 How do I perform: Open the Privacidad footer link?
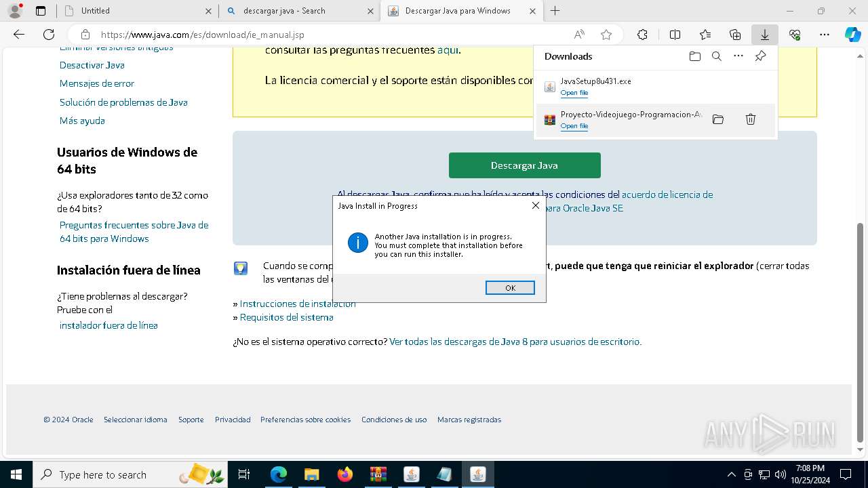pyautogui.click(x=233, y=420)
